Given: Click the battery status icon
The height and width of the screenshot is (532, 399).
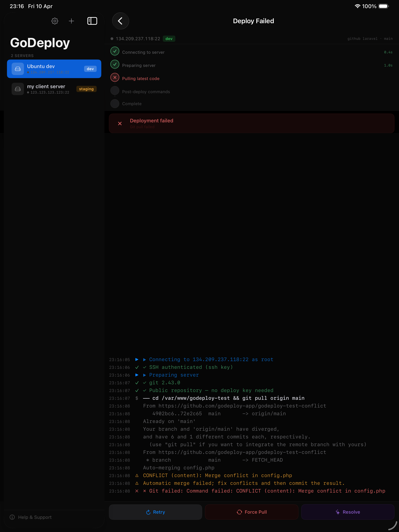Looking at the screenshot, I should coord(383,6).
